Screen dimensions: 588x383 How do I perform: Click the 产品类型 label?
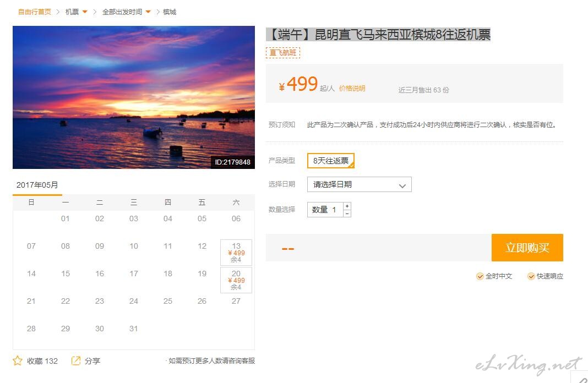pos(282,161)
